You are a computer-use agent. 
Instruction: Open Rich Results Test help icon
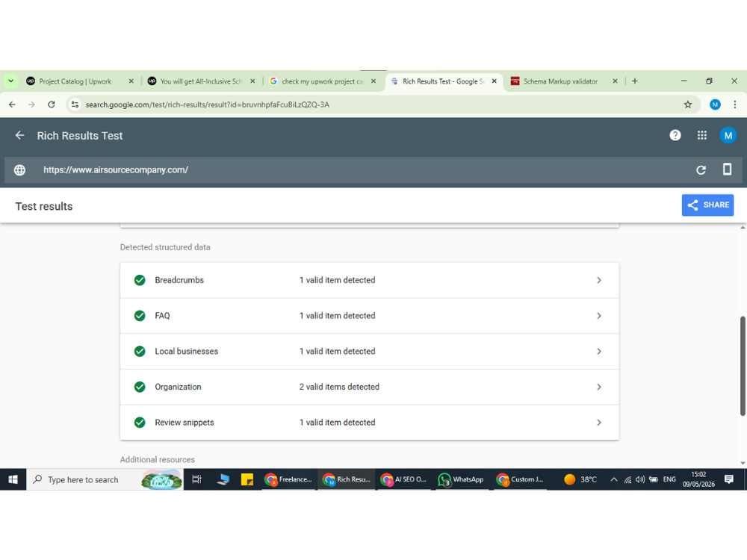click(675, 136)
